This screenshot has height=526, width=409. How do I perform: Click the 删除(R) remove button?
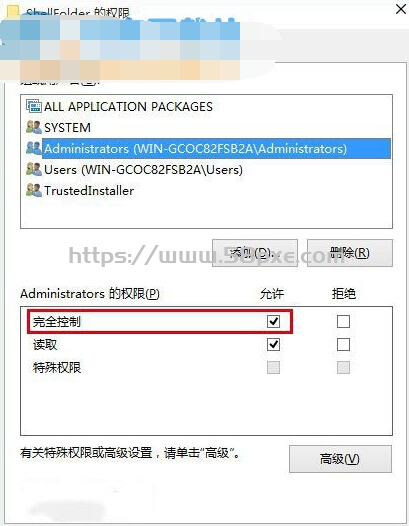350,253
